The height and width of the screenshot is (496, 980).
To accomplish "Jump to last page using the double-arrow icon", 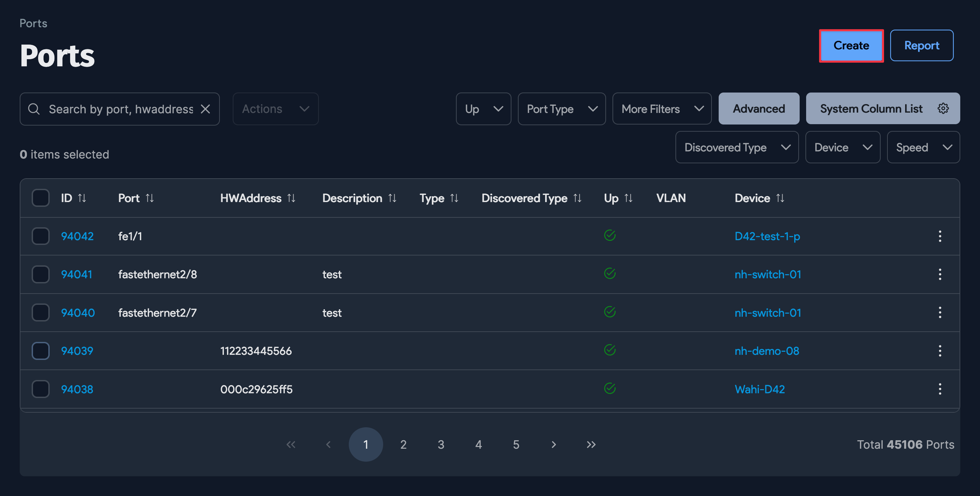I will [591, 444].
